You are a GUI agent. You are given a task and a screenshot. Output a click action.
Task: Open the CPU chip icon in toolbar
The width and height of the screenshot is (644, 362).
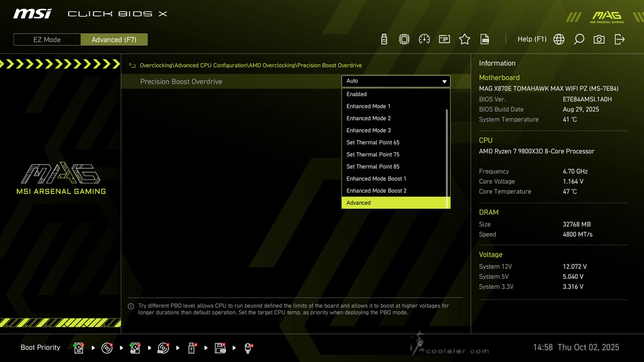point(404,39)
